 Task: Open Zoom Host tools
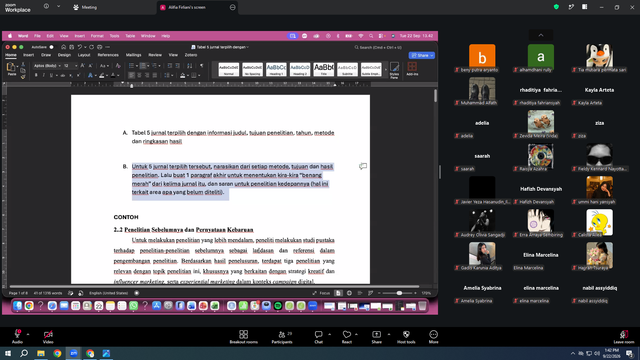click(x=406, y=337)
